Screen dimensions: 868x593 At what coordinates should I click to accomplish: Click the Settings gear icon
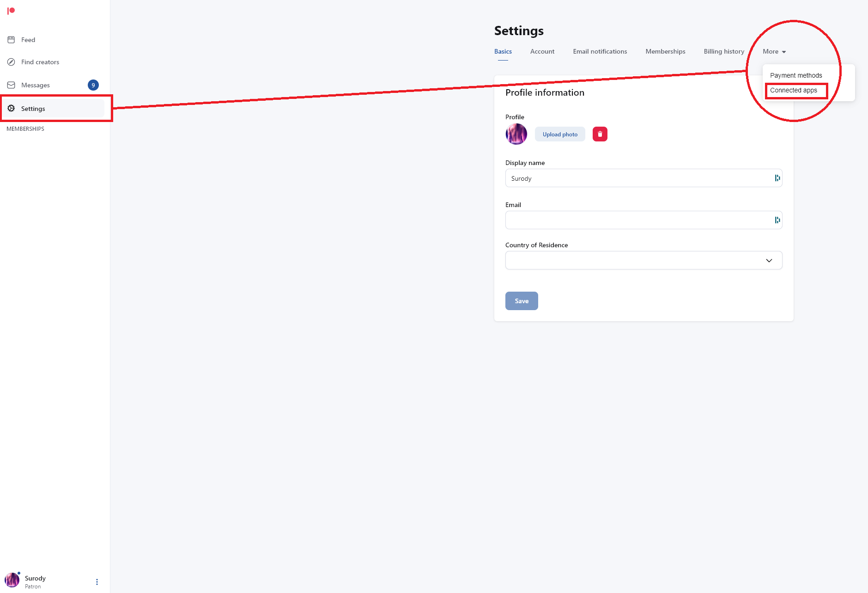pos(11,108)
